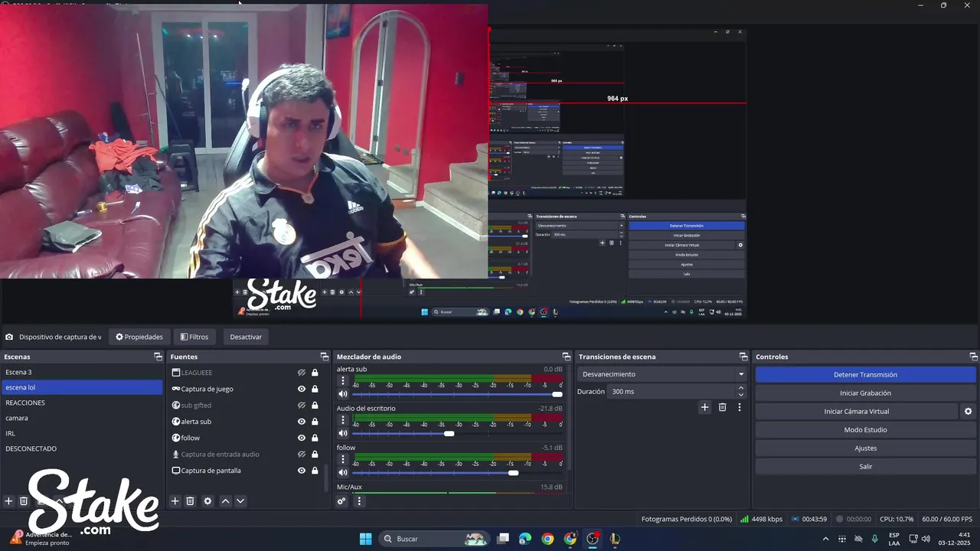
Task: Undock the Fuentes panel pop-out icon
Action: pos(324,357)
